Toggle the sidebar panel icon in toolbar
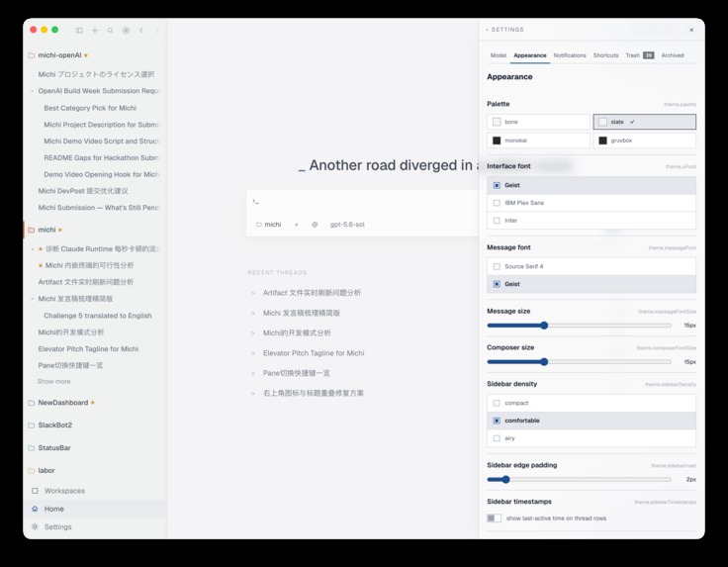The height and width of the screenshot is (567, 728). [x=79, y=31]
